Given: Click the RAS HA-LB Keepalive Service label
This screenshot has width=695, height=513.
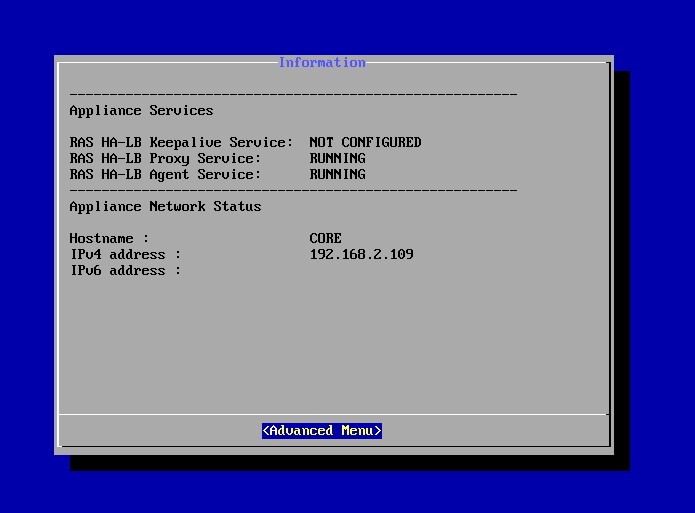Looking at the screenshot, I should click(181, 142).
